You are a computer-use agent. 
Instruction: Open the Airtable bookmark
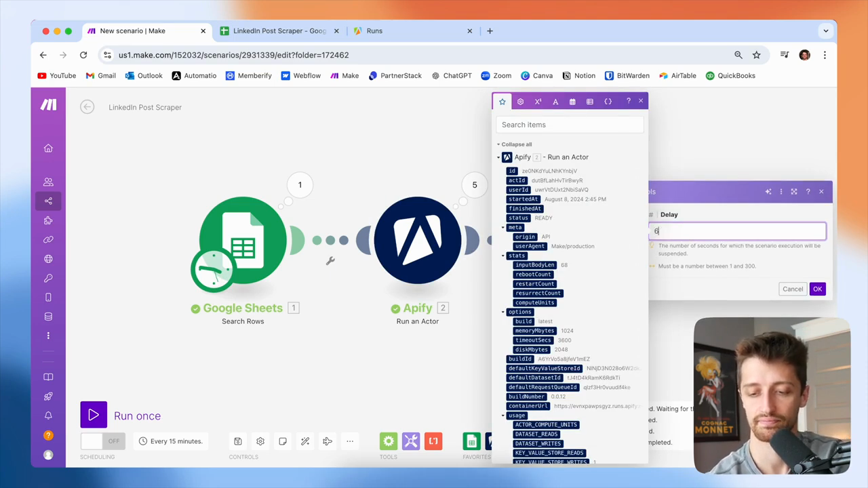point(677,76)
